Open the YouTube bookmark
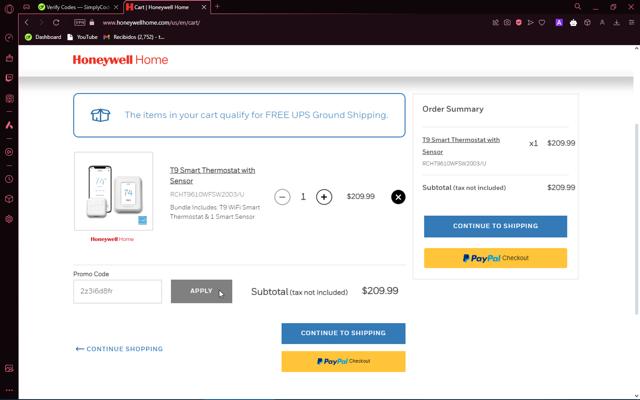Image resolution: width=640 pixels, height=400 pixels. [x=82, y=37]
